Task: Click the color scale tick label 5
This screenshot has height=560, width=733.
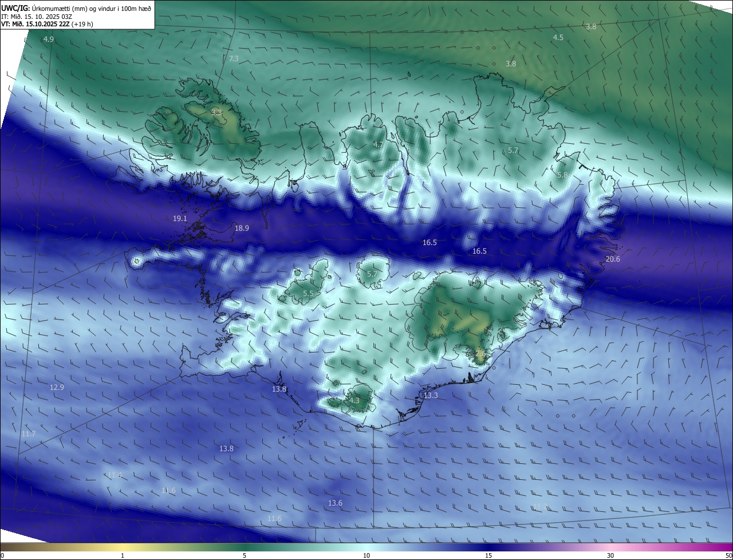Action: click(245, 555)
